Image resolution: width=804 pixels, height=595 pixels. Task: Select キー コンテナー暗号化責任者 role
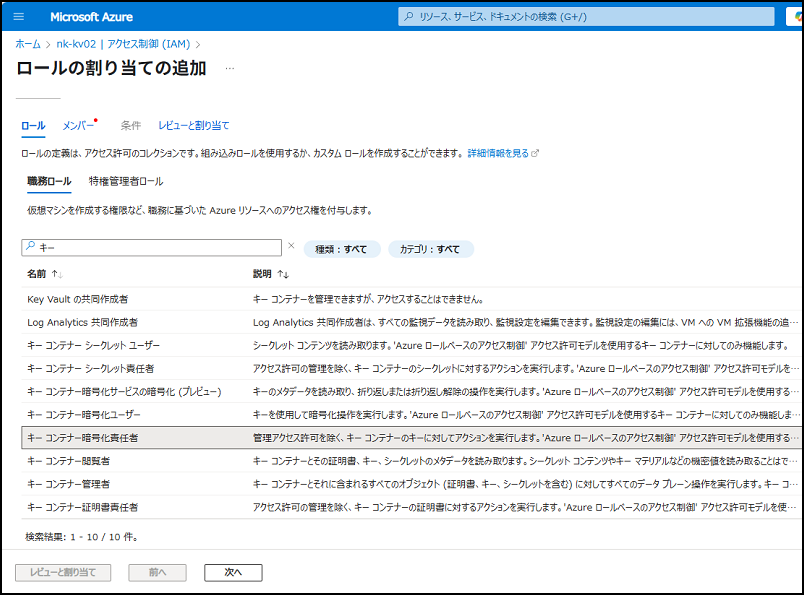click(x=411, y=438)
